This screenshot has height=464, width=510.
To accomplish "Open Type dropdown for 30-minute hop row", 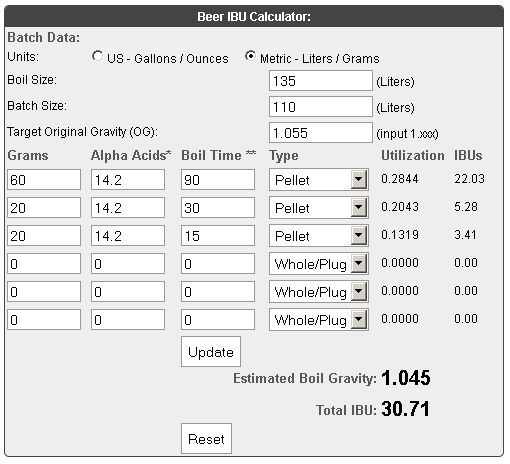I will click(319, 208).
